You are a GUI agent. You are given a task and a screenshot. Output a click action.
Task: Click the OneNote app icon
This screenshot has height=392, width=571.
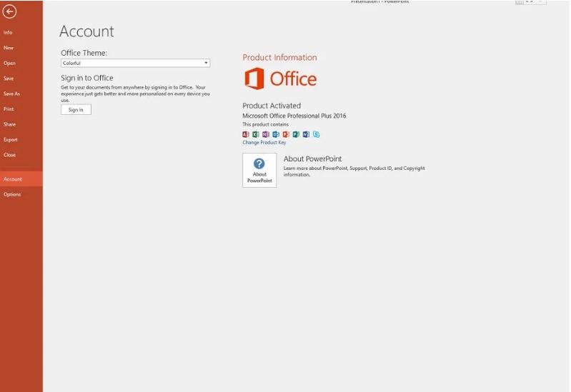266,134
